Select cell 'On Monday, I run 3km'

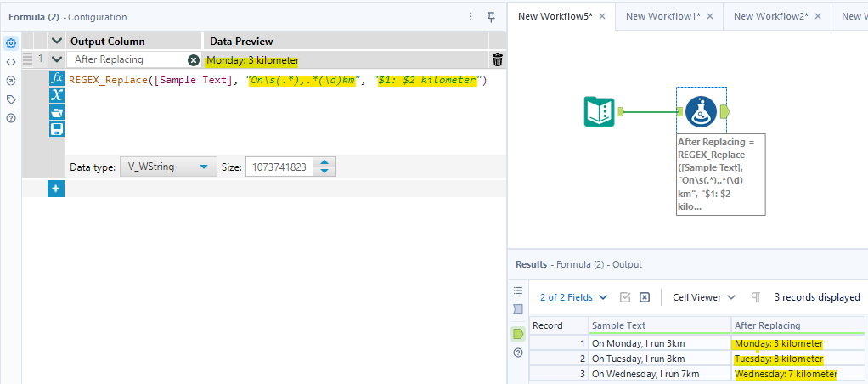pyautogui.click(x=660, y=343)
